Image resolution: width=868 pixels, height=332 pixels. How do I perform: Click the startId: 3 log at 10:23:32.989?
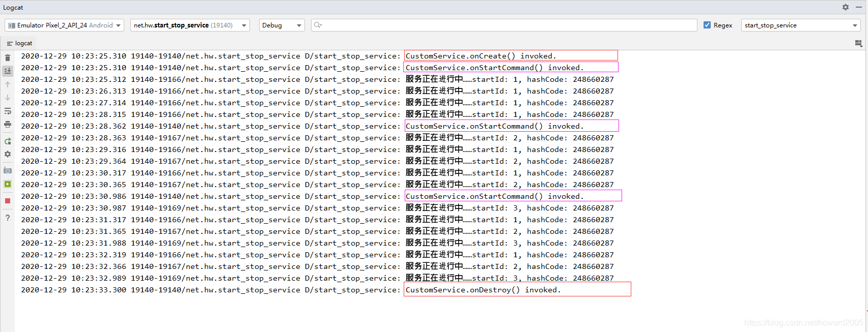pyautogui.click(x=510, y=278)
